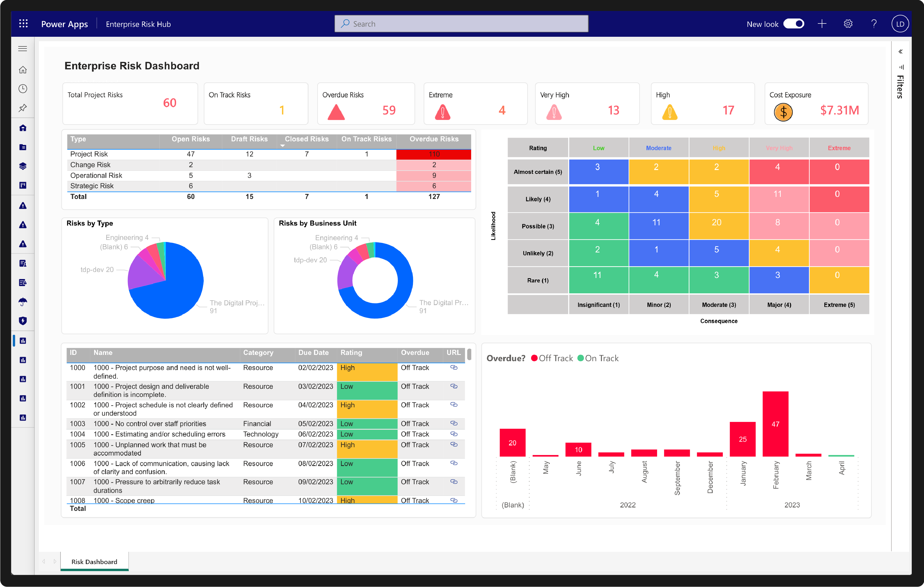Open the app launcher waffle icon

tap(23, 24)
